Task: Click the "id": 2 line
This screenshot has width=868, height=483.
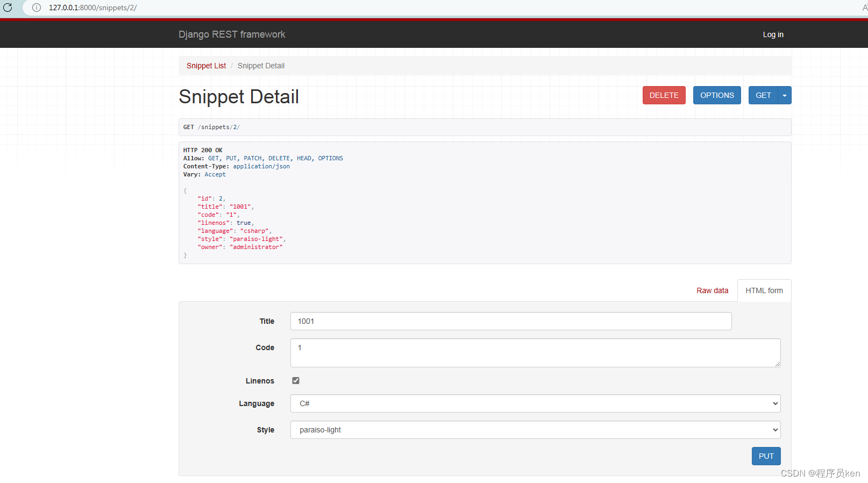Action: (211, 198)
